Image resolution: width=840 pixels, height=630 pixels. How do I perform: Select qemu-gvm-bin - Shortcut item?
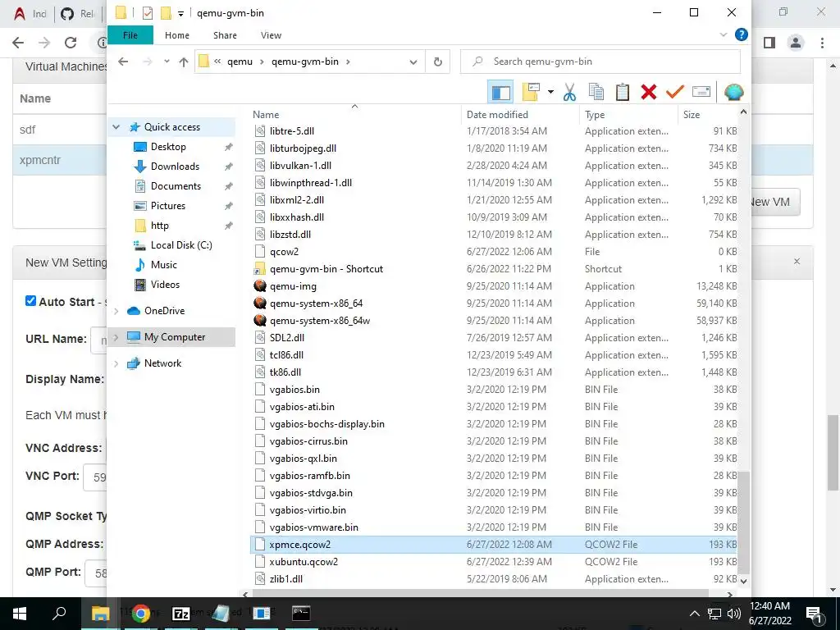326,269
